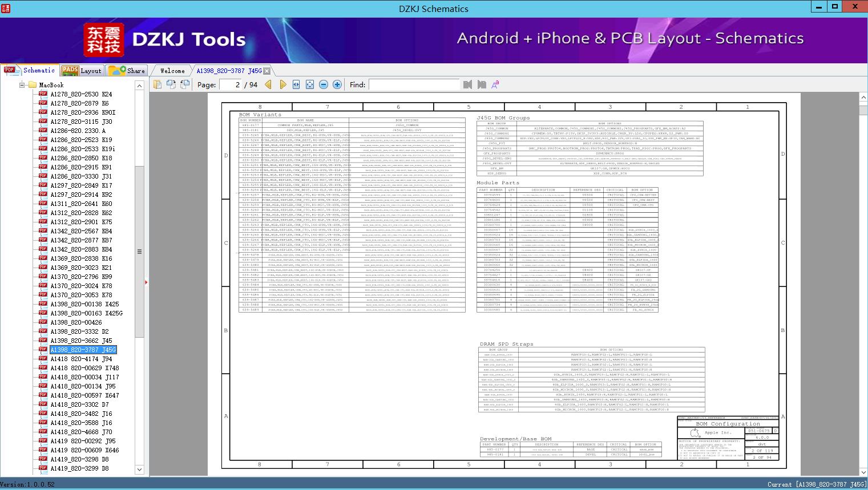Open A1278_820-2530 K24 schematic
The height and width of the screenshot is (490, 868).
click(x=81, y=94)
